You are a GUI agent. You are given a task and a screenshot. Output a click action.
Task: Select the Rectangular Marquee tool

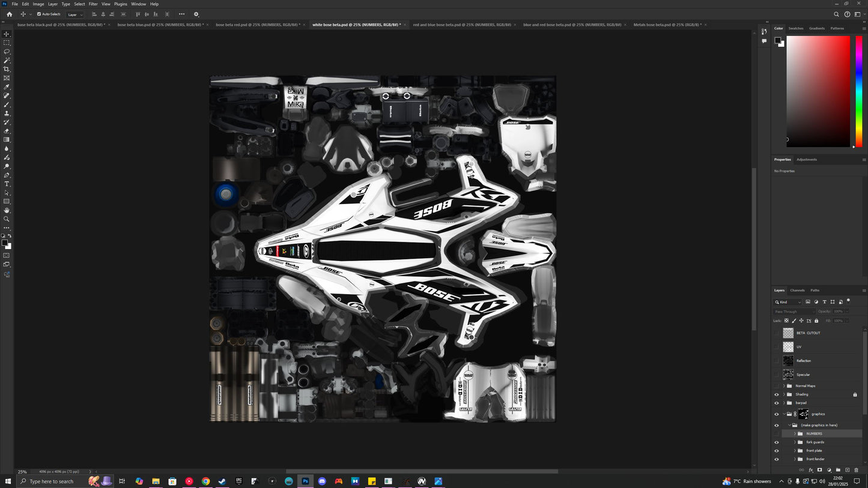click(x=7, y=43)
